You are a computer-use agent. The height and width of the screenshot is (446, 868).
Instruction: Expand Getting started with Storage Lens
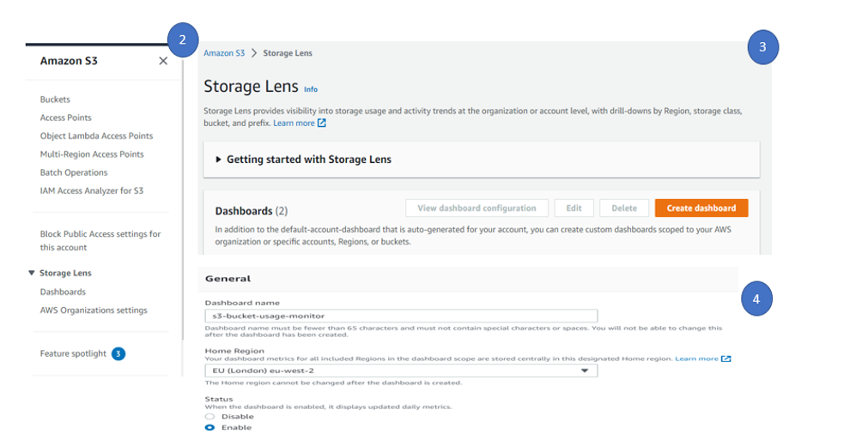pyautogui.click(x=218, y=160)
